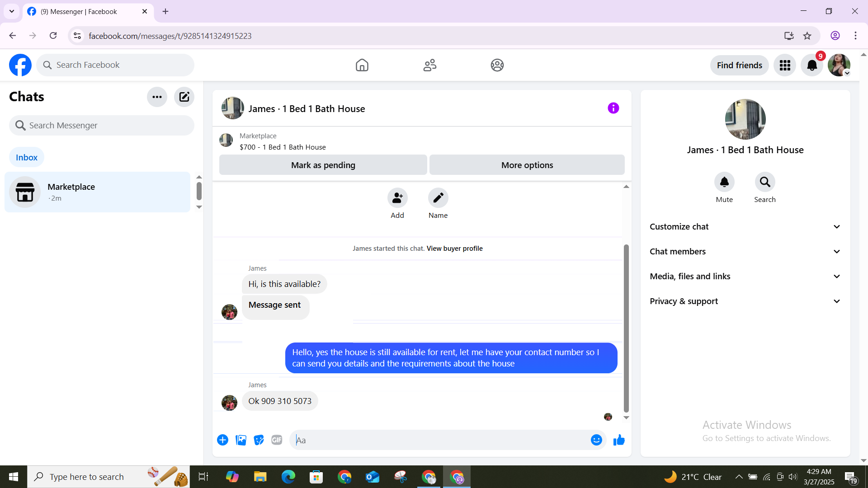The height and width of the screenshot is (488, 868).
Task: Expand Media, files and links section
Action: [745, 277]
